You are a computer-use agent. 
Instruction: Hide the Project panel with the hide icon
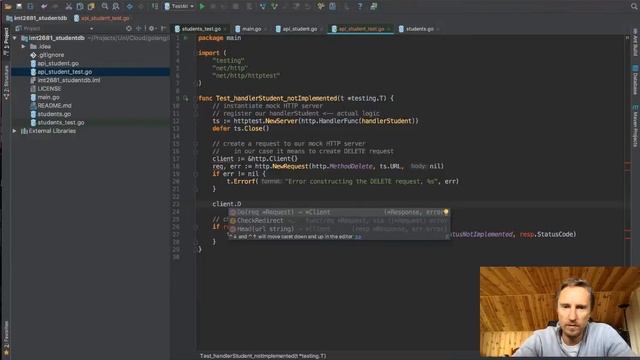[164, 29]
